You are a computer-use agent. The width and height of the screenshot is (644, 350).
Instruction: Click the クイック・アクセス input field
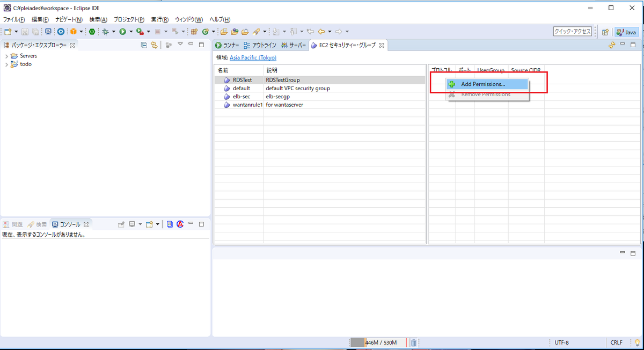573,32
